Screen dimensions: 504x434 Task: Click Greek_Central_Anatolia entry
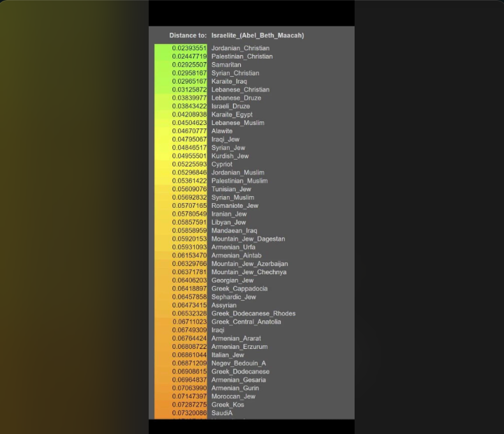tap(246, 322)
